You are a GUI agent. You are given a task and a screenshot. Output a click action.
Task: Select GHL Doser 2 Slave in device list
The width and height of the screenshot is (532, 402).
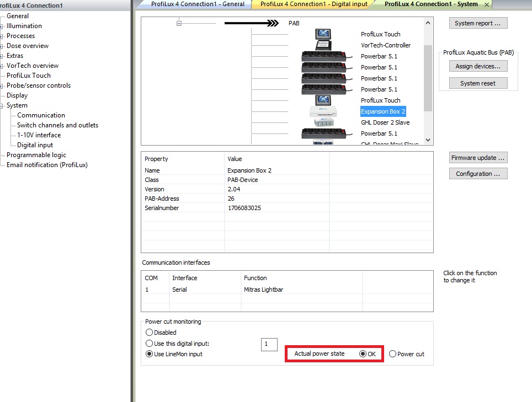tap(385, 122)
